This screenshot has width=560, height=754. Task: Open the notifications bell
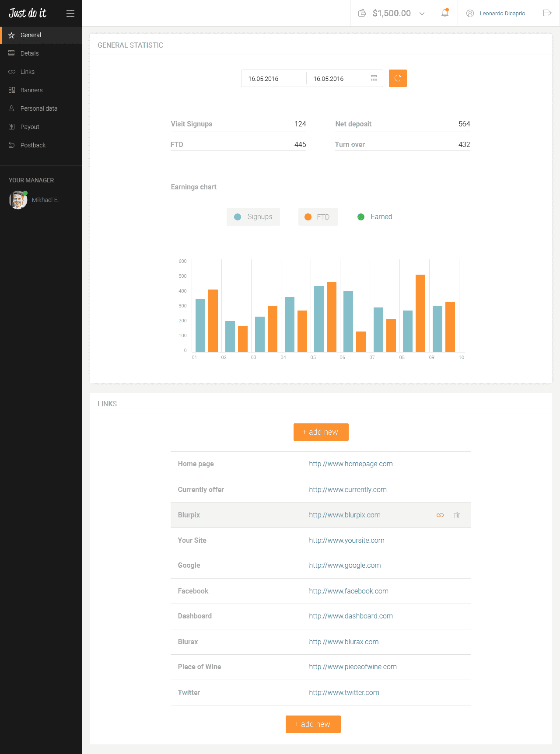pyautogui.click(x=445, y=13)
